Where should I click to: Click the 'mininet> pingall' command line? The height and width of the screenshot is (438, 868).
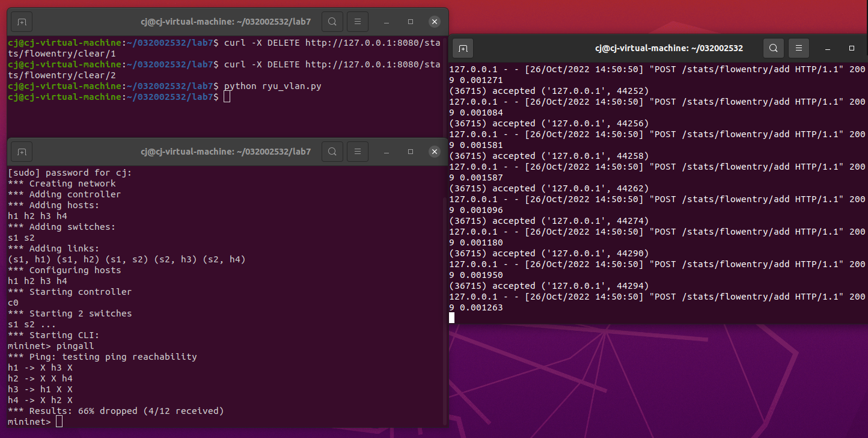pyautogui.click(x=51, y=346)
